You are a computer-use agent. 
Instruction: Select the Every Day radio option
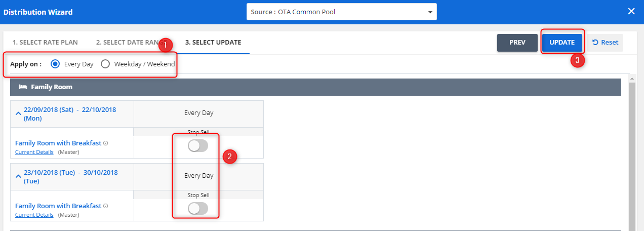point(55,64)
